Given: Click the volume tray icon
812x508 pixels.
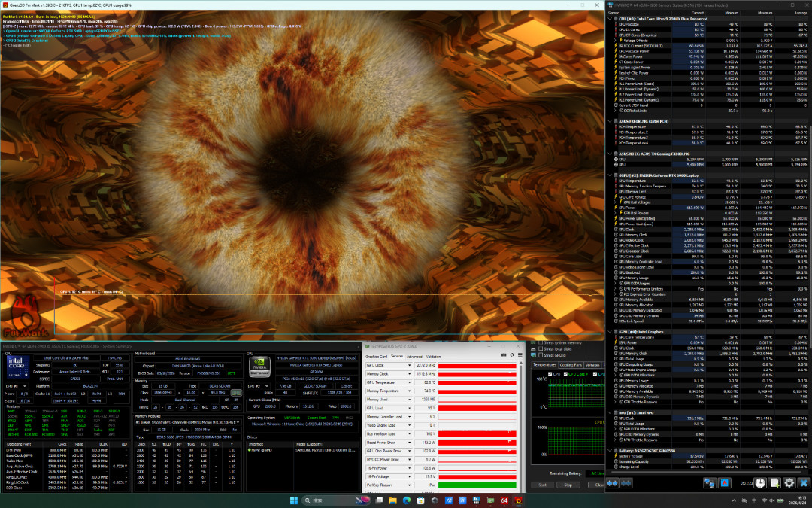Looking at the screenshot, I should [772, 500].
